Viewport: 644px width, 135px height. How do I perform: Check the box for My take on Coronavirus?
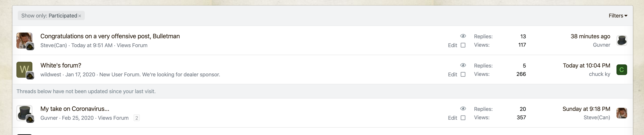coord(463,118)
